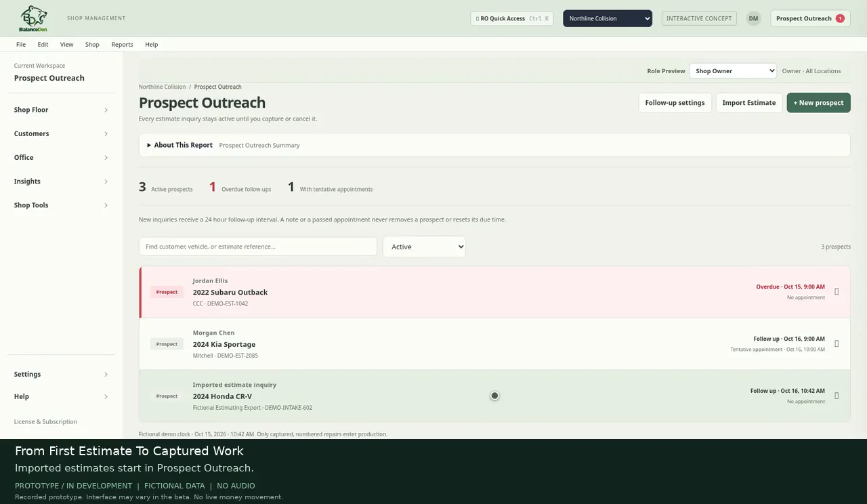Open the File menu
This screenshot has width=867, height=504.
coord(21,44)
